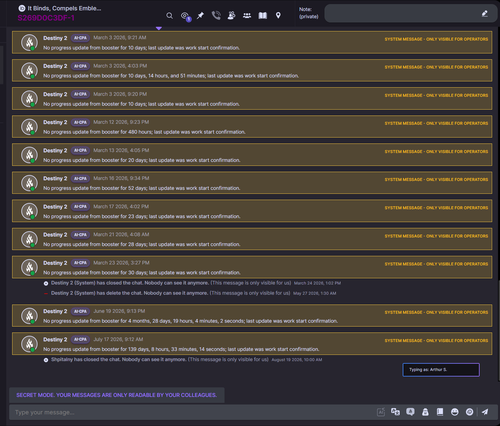This screenshot has width=500, height=426.
Task: Click Destiny 2 (System) has delete the chat line
Action: (193, 293)
